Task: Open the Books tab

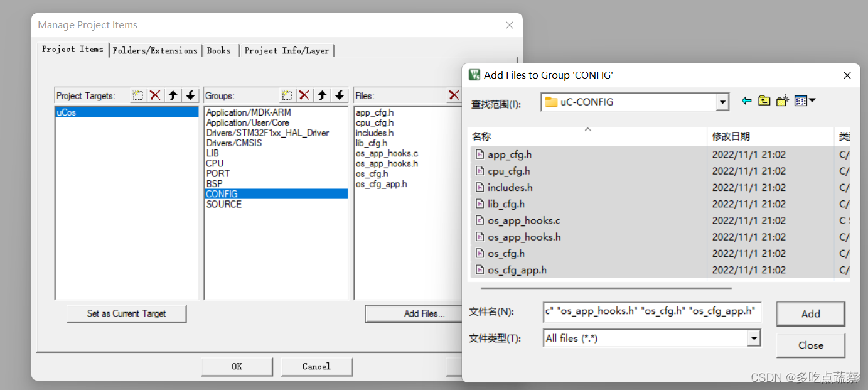Action: click(220, 50)
